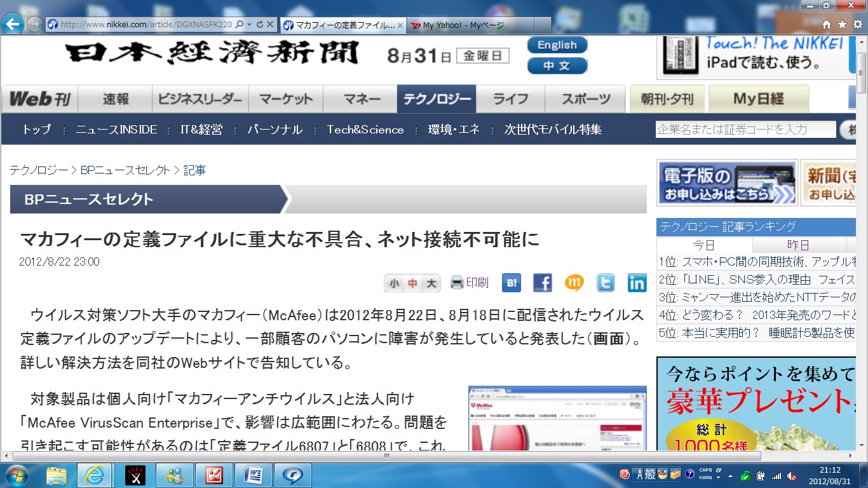This screenshot has width=868, height=488.
Task: Print the article with 印刷 icon
Action: point(470,283)
